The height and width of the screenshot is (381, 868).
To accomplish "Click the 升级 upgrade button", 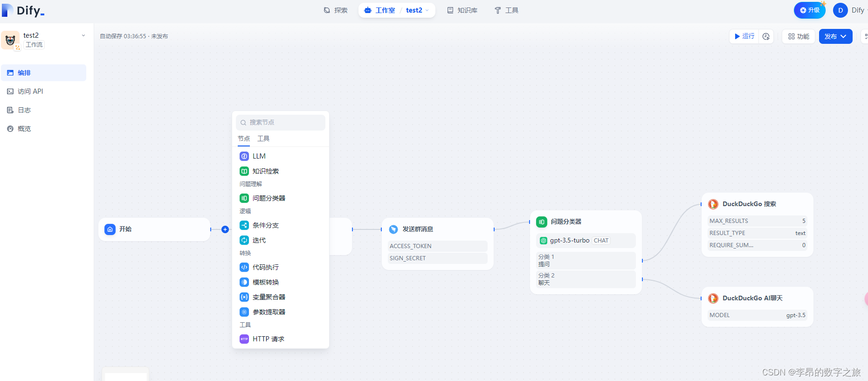I will pyautogui.click(x=810, y=10).
